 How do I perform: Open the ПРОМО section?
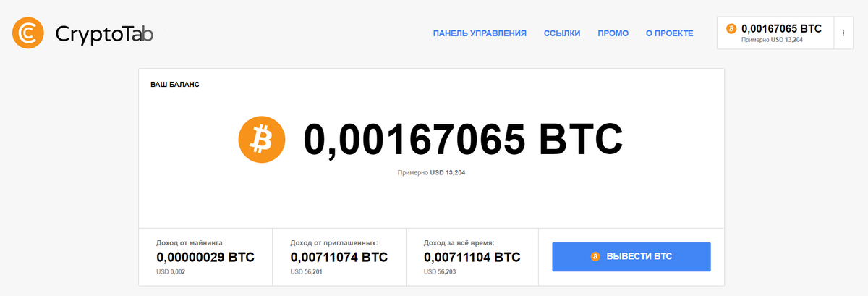613,33
